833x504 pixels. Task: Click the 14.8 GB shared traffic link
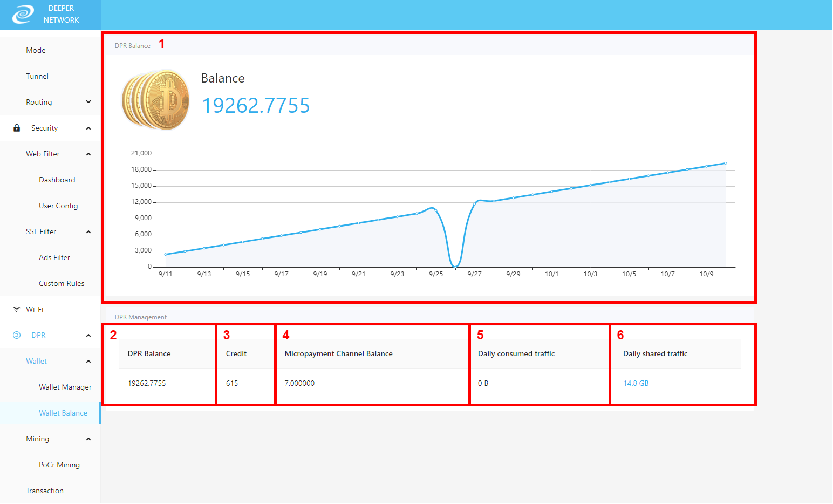pyautogui.click(x=636, y=383)
